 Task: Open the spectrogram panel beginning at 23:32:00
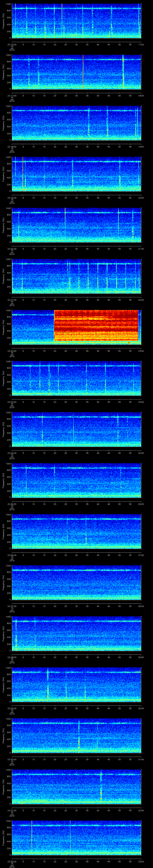pos(77,838)
